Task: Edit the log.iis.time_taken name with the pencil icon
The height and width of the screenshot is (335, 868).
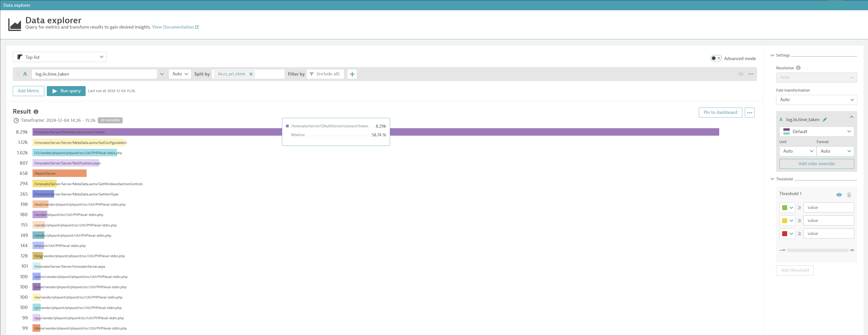Action: click(x=824, y=120)
